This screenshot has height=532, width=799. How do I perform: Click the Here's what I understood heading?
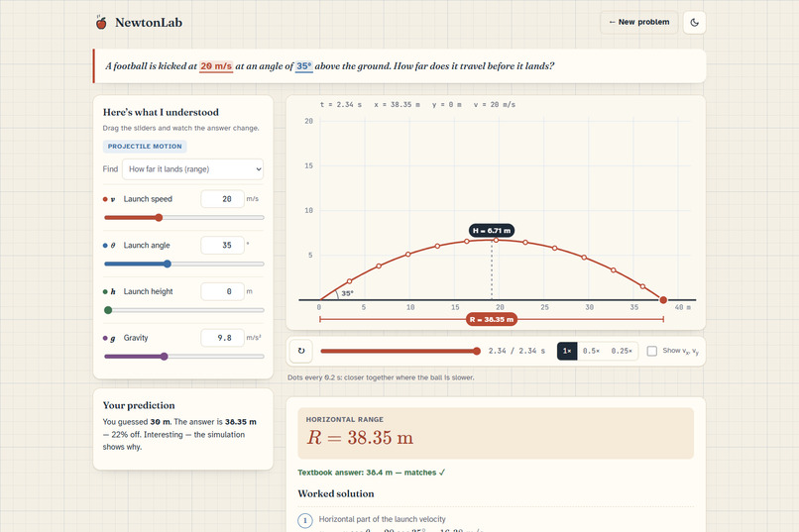point(161,112)
